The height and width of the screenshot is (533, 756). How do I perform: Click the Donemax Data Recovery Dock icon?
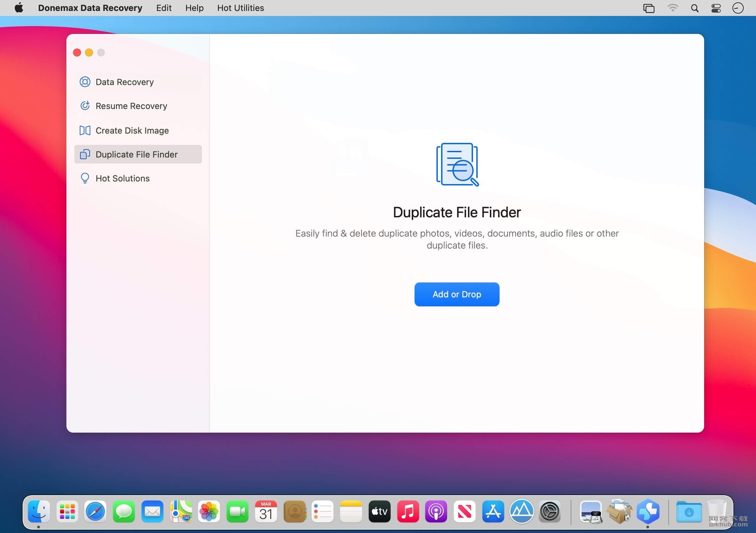(648, 511)
